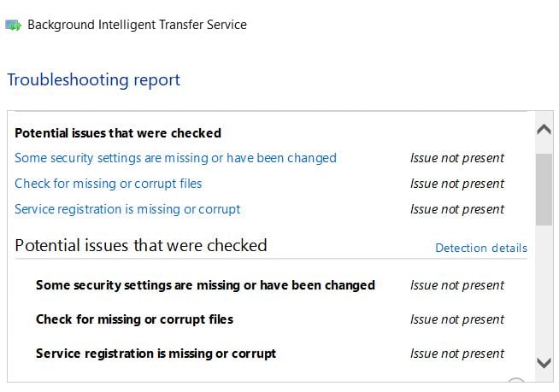This screenshot has width=559, height=392.
Task: Click the vertical scrollbar thumb
Action: click(544, 190)
